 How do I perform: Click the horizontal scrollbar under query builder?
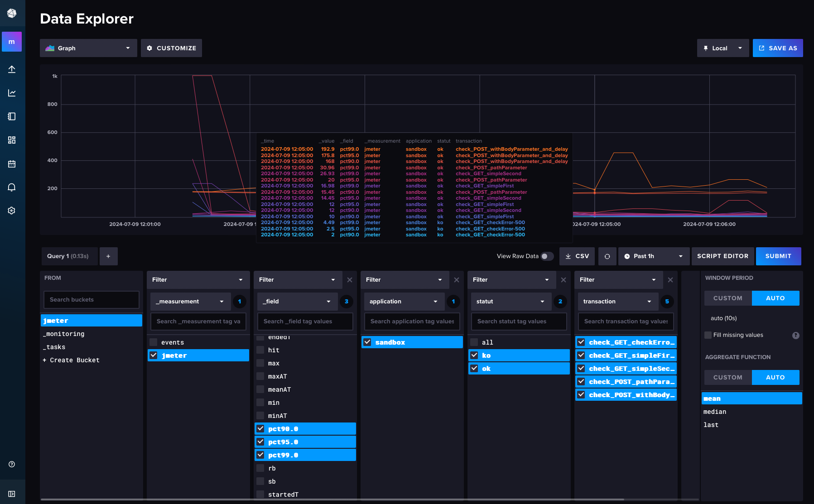[332, 499]
